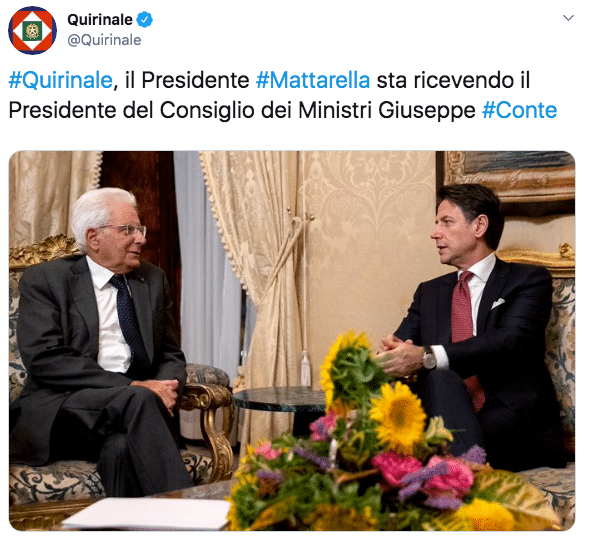Click the large sunflower in the photo
590x540 pixels.
pos(398,417)
